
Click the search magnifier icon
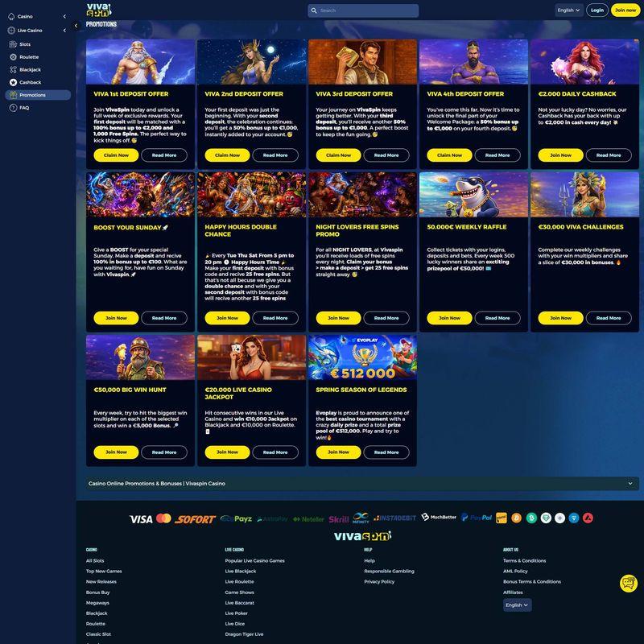(x=314, y=10)
